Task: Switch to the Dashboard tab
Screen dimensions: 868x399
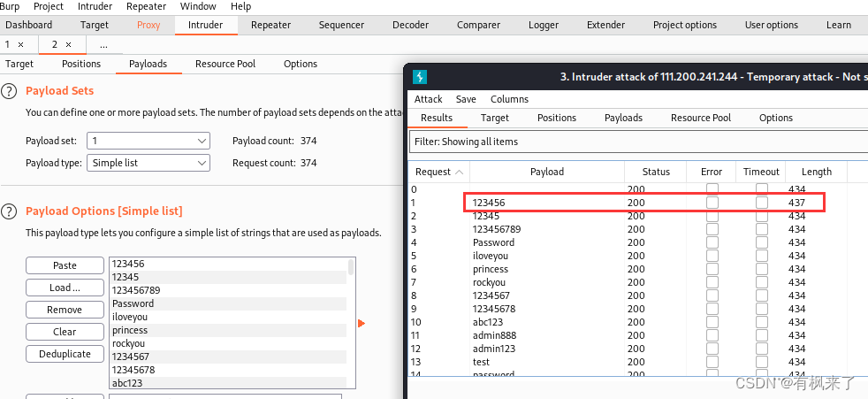Action: pyautogui.click(x=29, y=25)
